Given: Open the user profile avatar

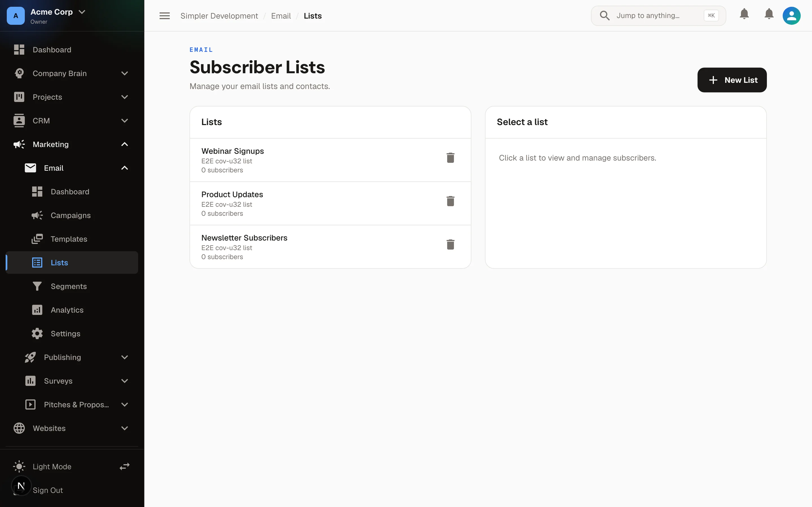Looking at the screenshot, I should tap(791, 16).
